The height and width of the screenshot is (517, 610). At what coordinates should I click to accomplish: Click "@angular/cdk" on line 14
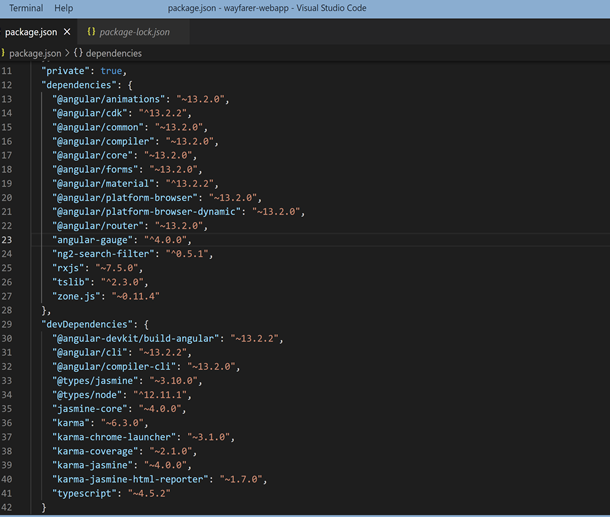click(x=90, y=113)
